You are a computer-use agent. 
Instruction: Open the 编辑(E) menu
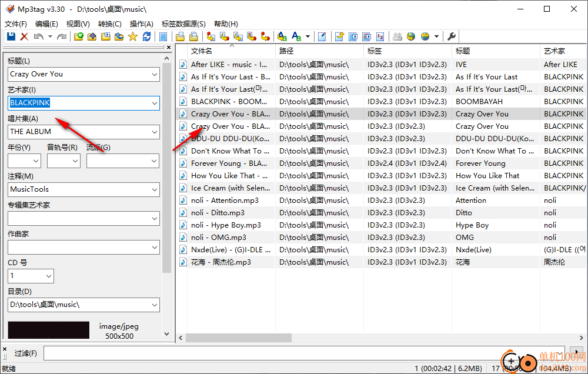46,24
